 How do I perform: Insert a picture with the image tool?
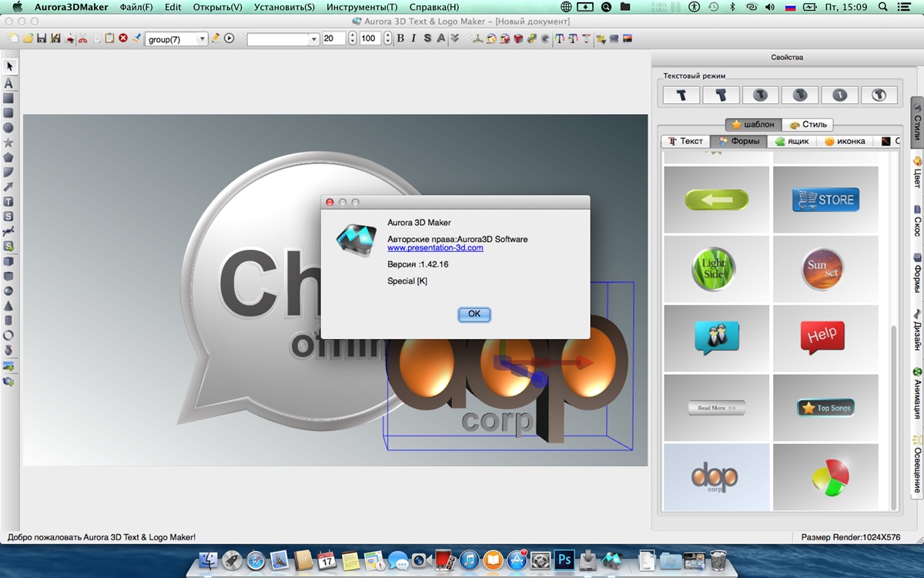9,366
